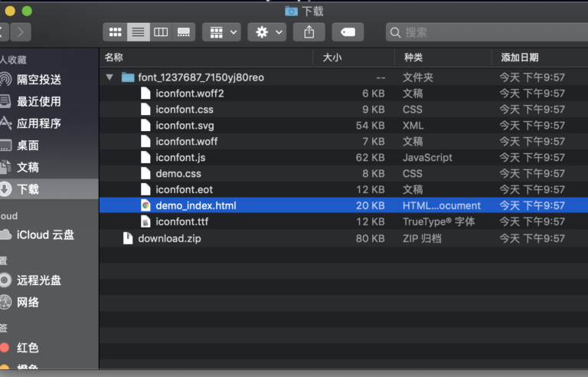Open 文稿 in the sidebar

tap(28, 167)
